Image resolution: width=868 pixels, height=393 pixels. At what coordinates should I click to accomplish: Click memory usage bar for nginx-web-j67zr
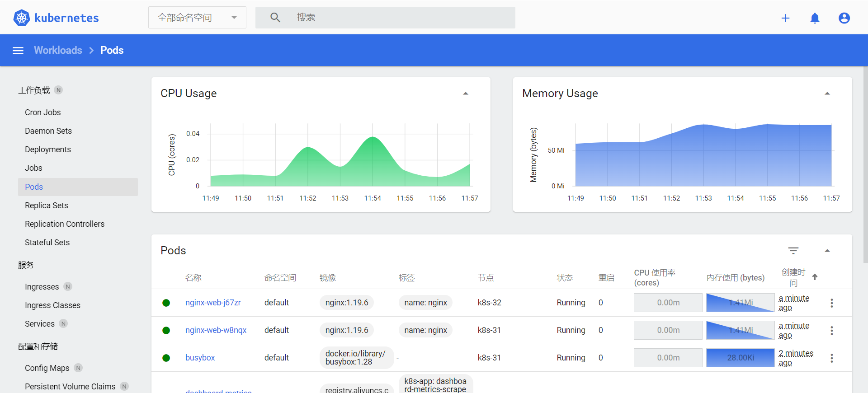(741, 303)
